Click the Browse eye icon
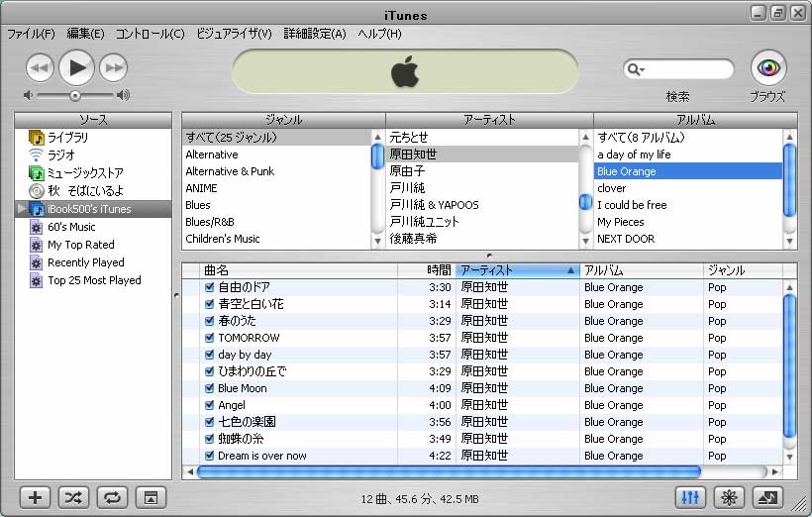812x517 pixels. coord(766,68)
